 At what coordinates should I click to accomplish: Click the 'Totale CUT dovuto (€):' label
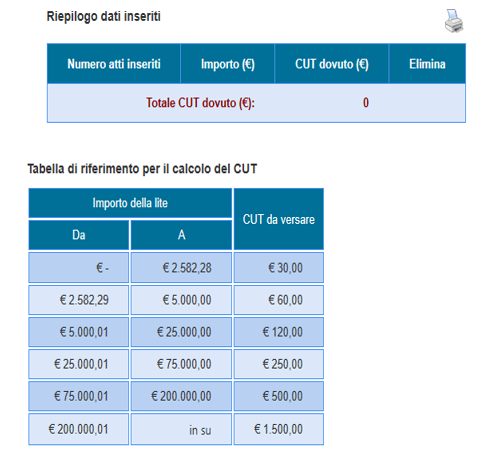pos(200,103)
